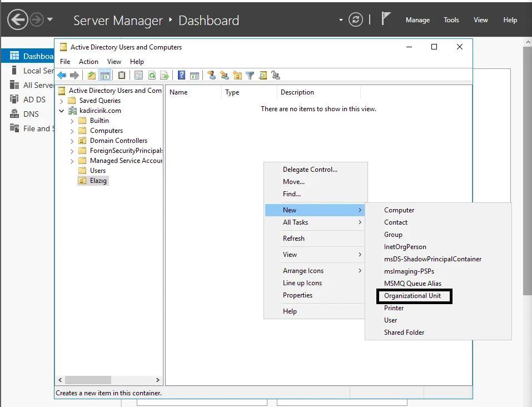Open Properties sheet toolbar icon
532x407 pixels.
138,76
